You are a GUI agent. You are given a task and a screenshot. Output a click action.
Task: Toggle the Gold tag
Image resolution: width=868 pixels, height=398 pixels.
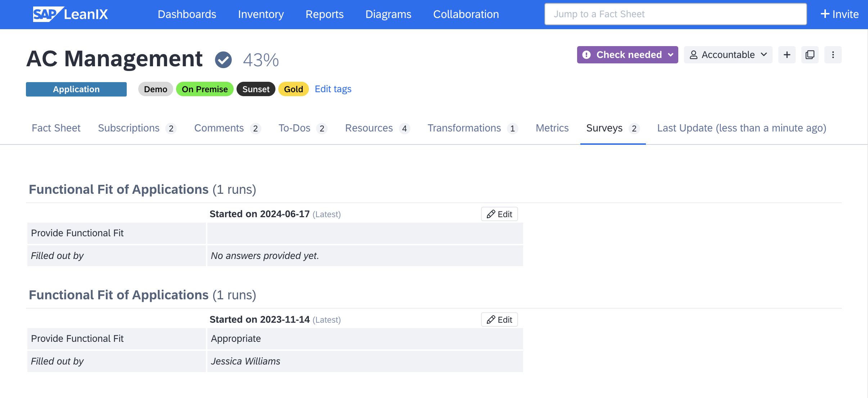[x=294, y=89]
